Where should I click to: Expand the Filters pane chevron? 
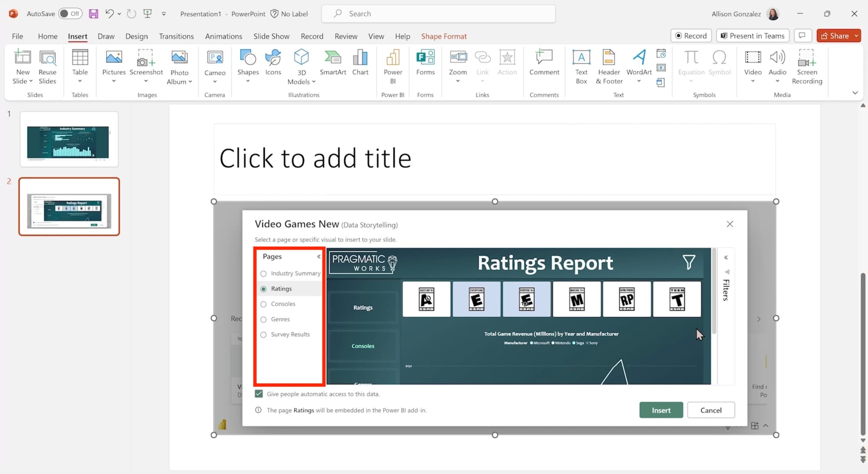point(726,257)
